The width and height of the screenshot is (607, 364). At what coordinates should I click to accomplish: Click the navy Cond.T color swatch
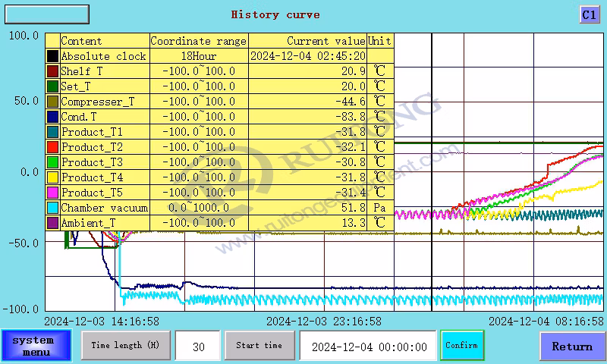point(52,117)
